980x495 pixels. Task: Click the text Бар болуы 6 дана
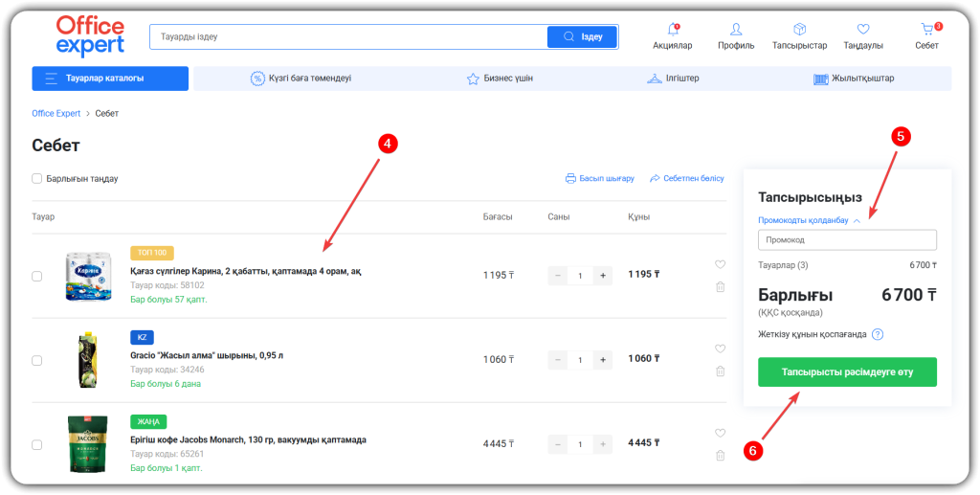pos(166,384)
